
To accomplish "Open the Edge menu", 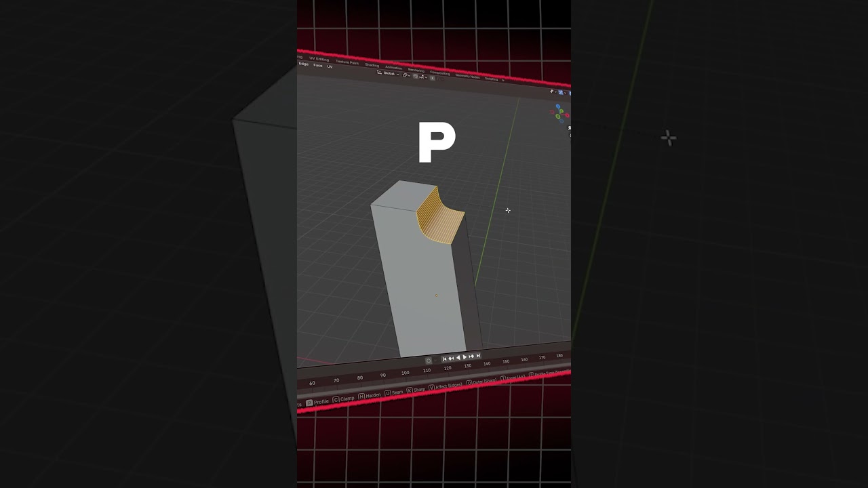I will click(303, 64).
